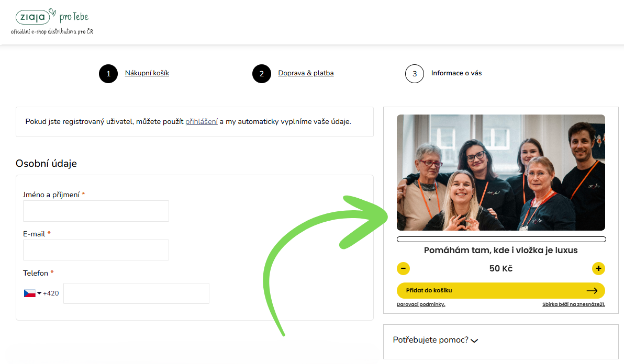
Task: Click the donation progress bar
Action: pos(501,239)
